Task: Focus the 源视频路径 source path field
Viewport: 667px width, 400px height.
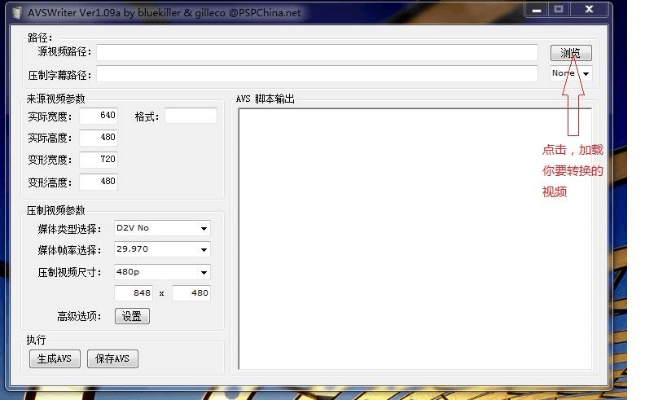Action: point(317,53)
